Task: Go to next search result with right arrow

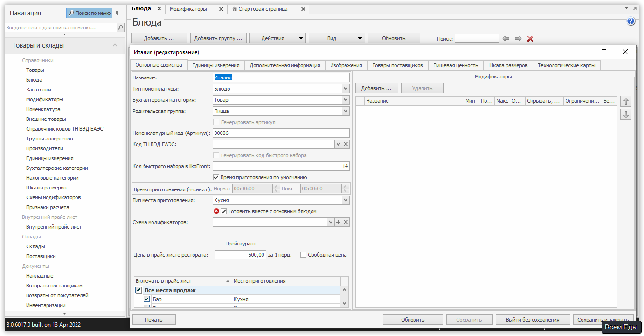Action: (x=518, y=39)
